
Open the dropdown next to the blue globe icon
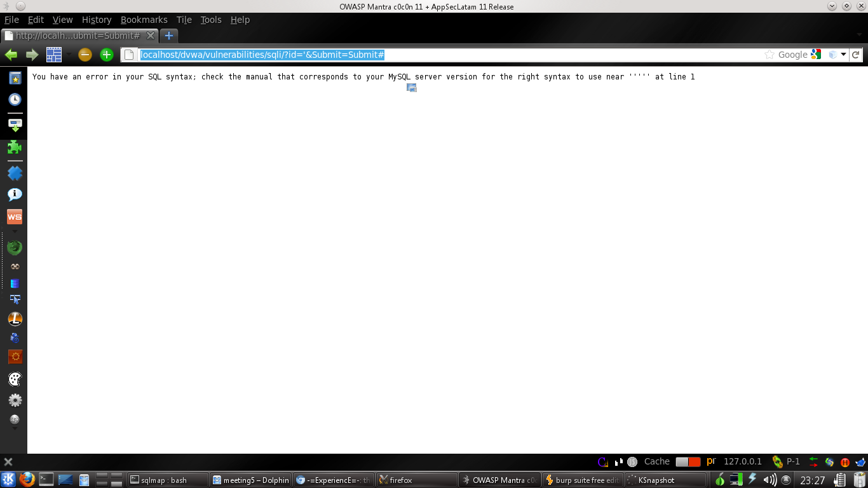(843, 54)
